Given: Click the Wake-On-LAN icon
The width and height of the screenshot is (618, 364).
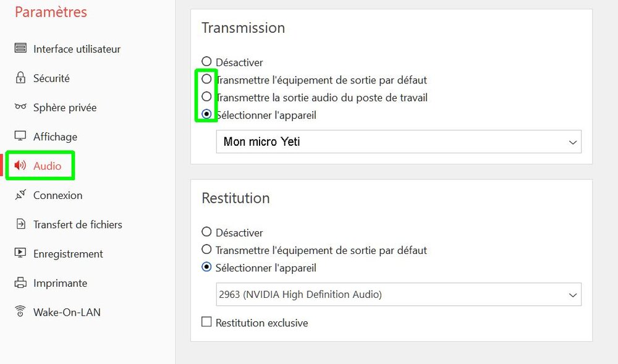Looking at the screenshot, I should 20,312.
